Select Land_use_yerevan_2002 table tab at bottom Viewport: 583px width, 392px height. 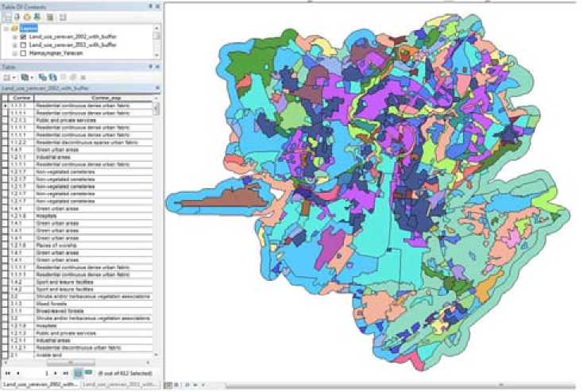[x=40, y=385]
